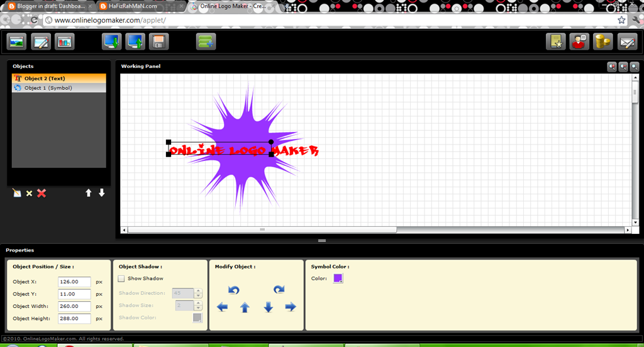Click the Shadow Color swatch
644x347 pixels.
click(197, 318)
